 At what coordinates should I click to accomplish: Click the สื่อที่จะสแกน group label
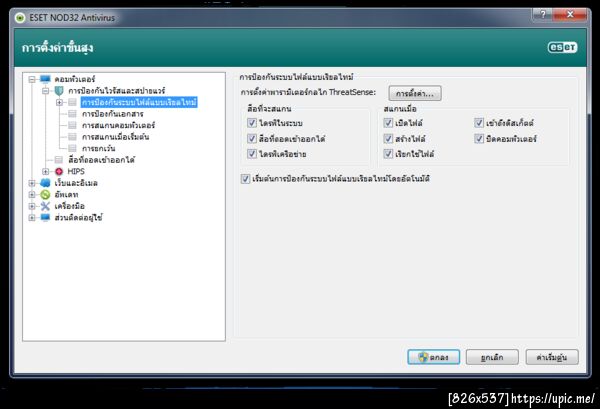click(269, 109)
